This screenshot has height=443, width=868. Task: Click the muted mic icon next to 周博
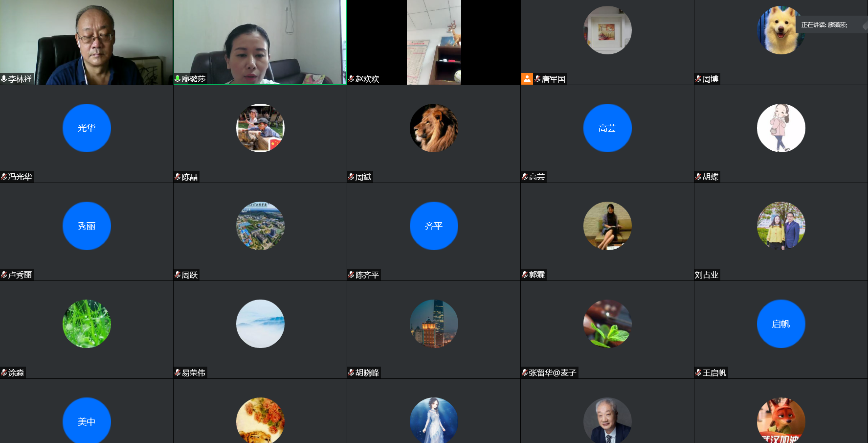click(x=698, y=79)
